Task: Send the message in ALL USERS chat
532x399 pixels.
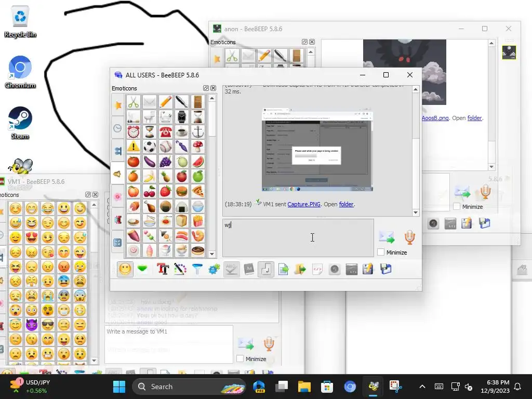Action: tap(387, 237)
